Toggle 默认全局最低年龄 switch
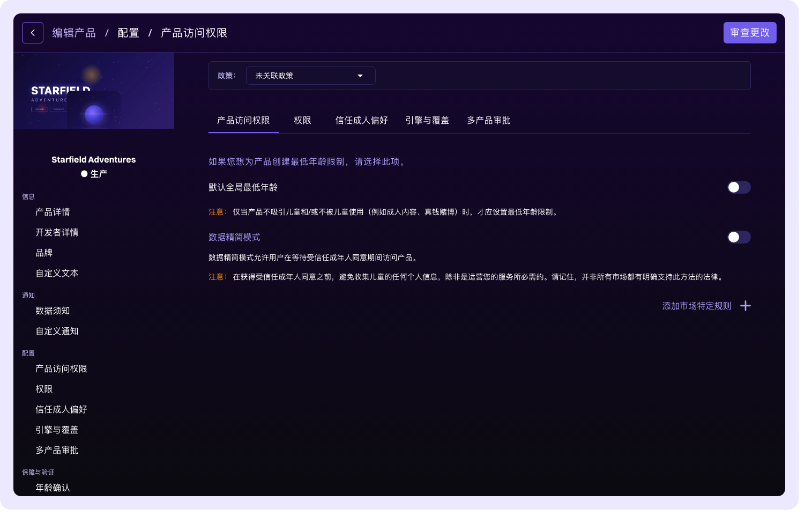 [x=739, y=187]
